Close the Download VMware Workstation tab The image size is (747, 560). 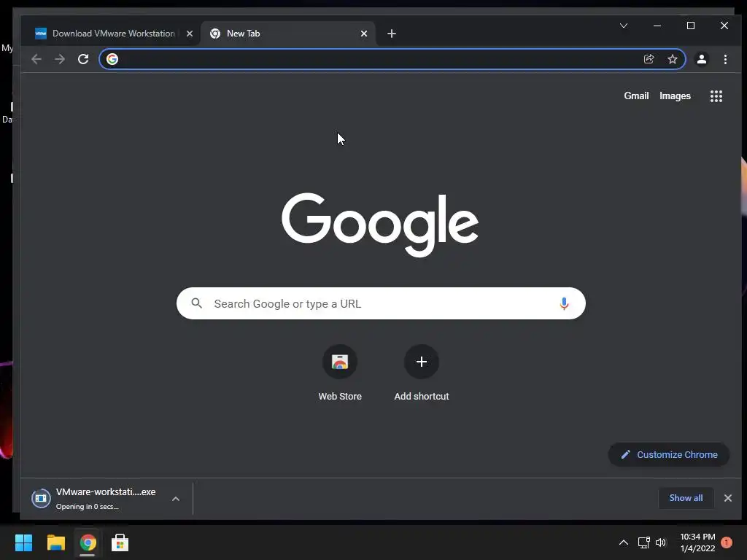pyautogui.click(x=190, y=34)
